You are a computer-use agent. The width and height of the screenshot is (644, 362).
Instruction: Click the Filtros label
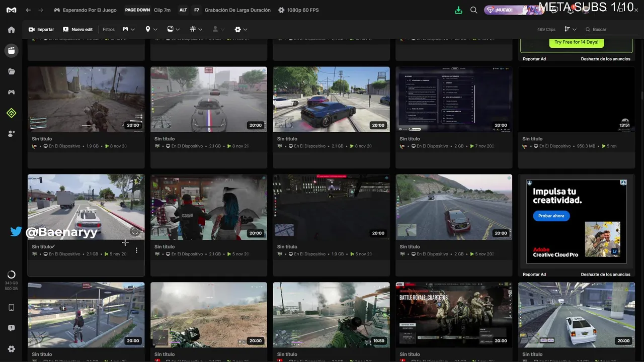coord(109,30)
